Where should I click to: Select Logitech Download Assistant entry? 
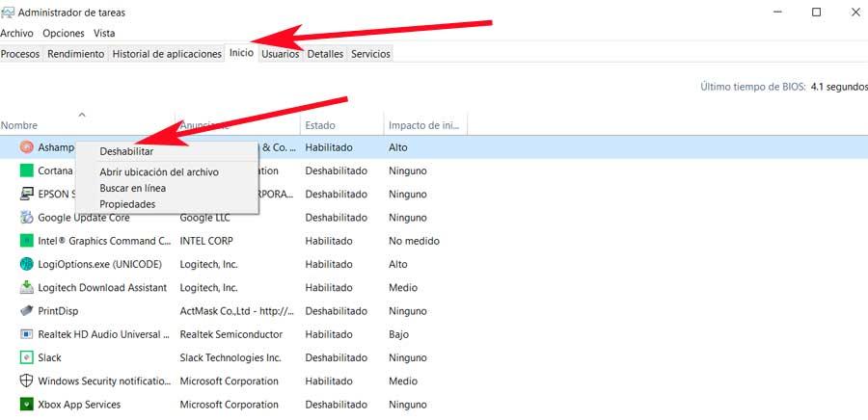[x=102, y=287]
